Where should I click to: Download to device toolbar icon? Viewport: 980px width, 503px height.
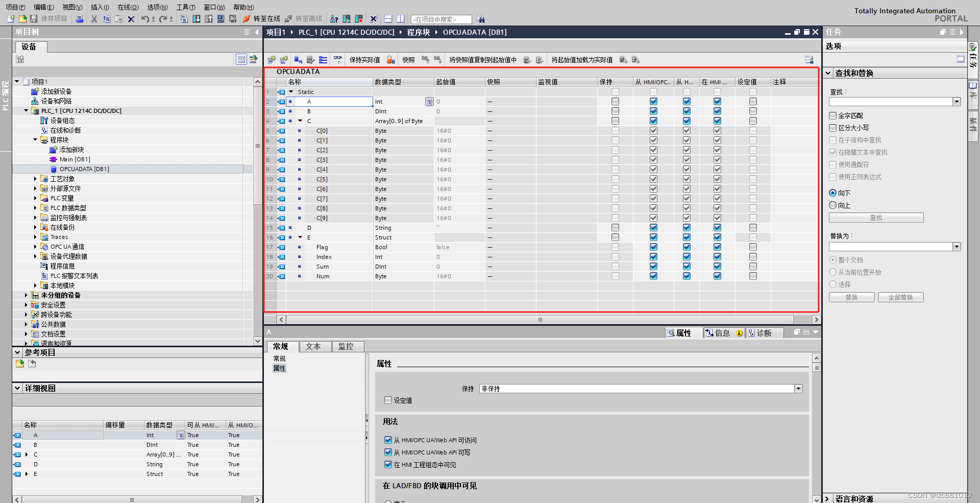coord(197,19)
